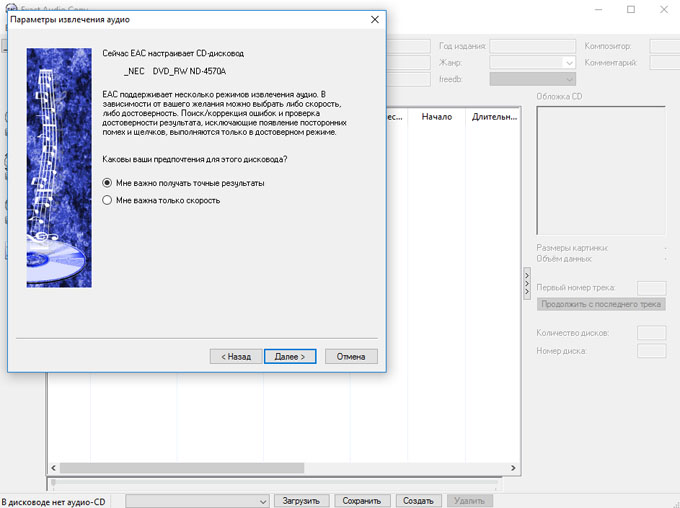Viewport: 680px width, 508px height.
Task: Collapse the side panel with triple-chevron handle
Action: point(527,283)
